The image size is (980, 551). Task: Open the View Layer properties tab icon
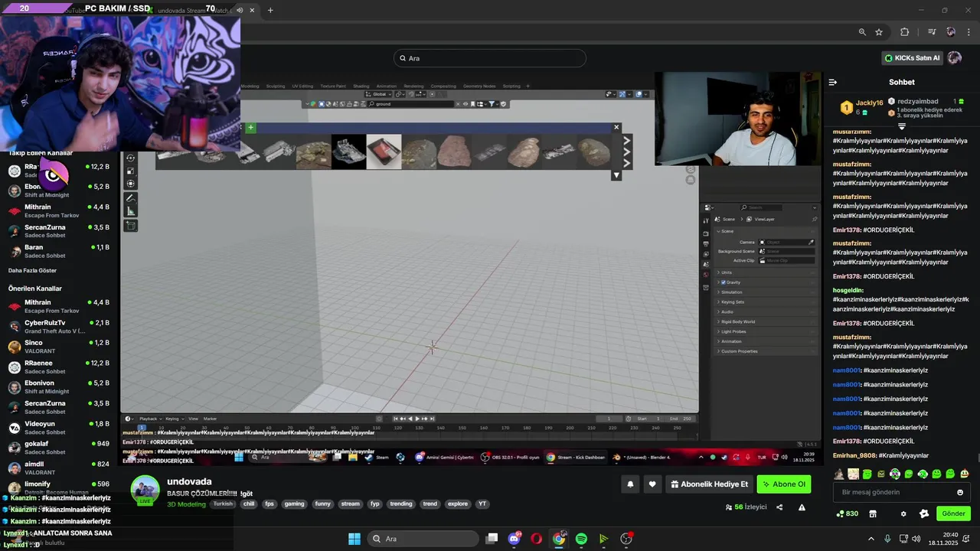point(706,254)
